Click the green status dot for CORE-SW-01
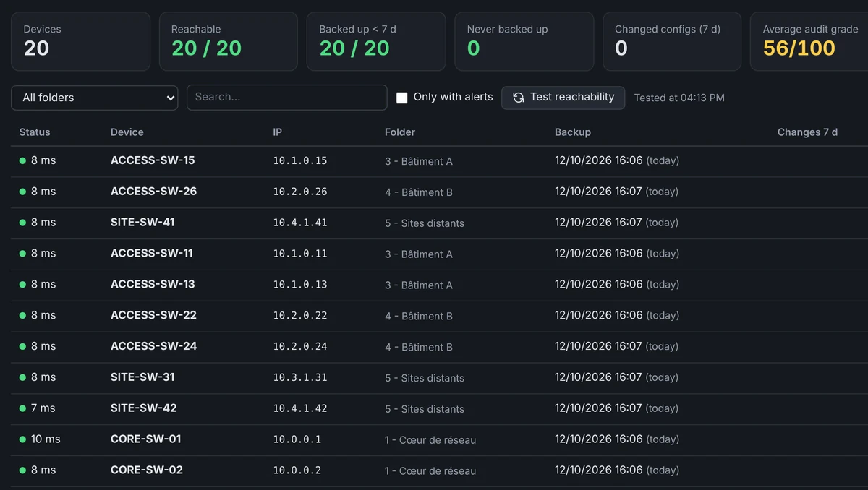Image resolution: width=868 pixels, height=490 pixels. (22, 439)
